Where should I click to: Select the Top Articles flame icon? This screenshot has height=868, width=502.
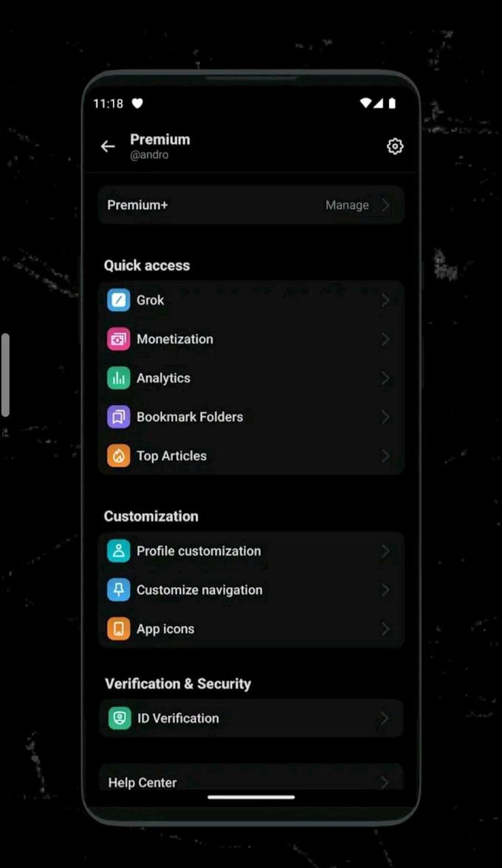[120, 456]
